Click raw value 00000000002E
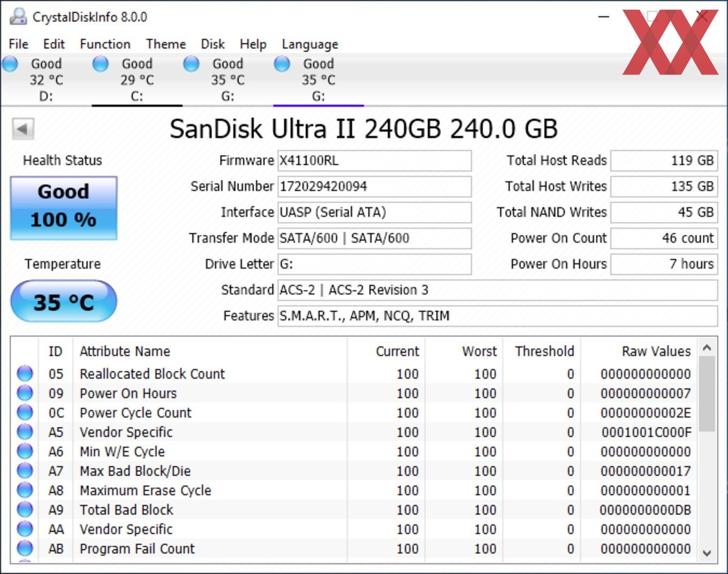Image resolution: width=728 pixels, height=574 pixels. coord(646,413)
